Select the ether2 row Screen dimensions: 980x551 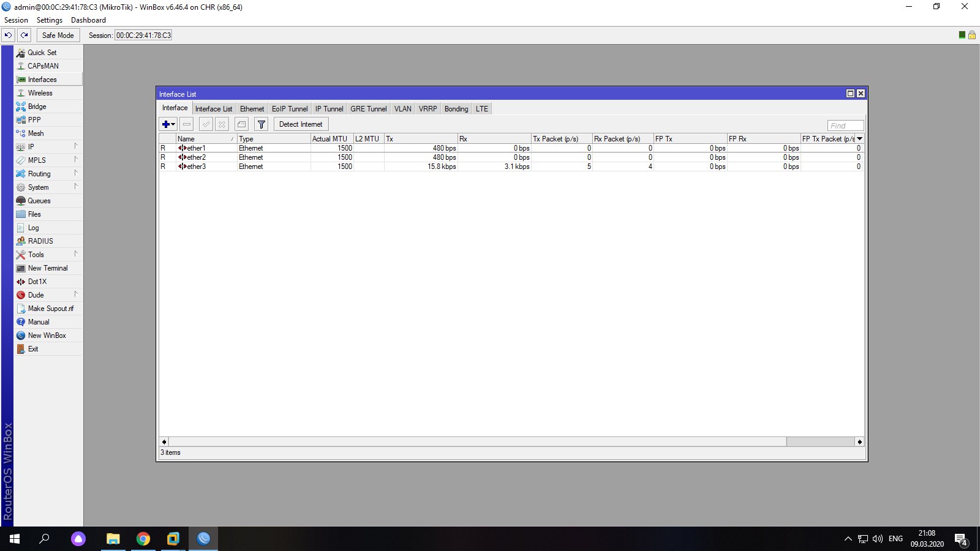pos(511,157)
